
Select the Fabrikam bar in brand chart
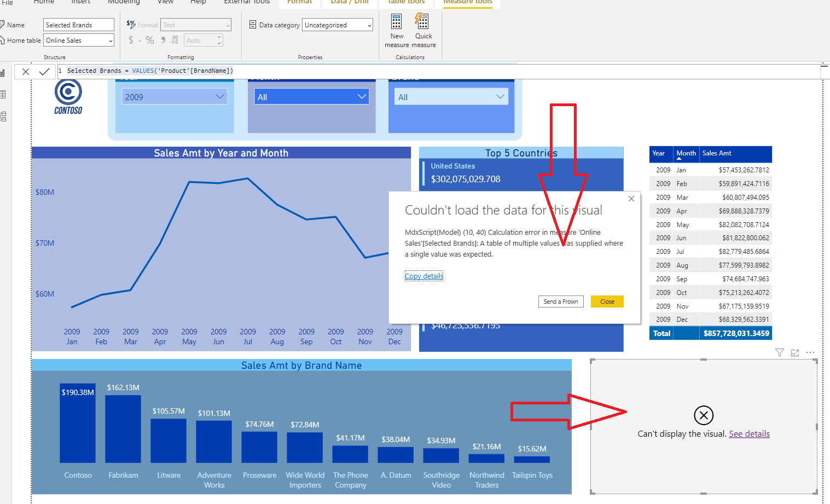pyautogui.click(x=123, y=428)
